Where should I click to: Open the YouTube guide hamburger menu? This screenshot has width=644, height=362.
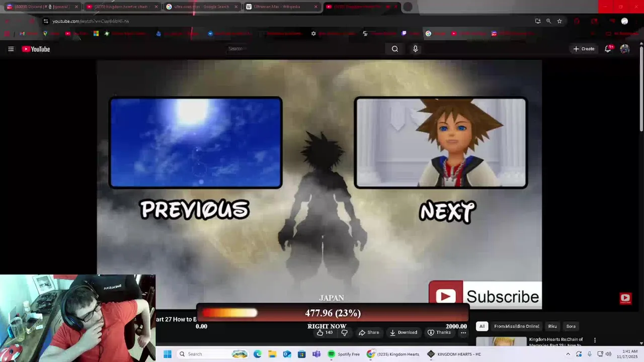point(11,49)
